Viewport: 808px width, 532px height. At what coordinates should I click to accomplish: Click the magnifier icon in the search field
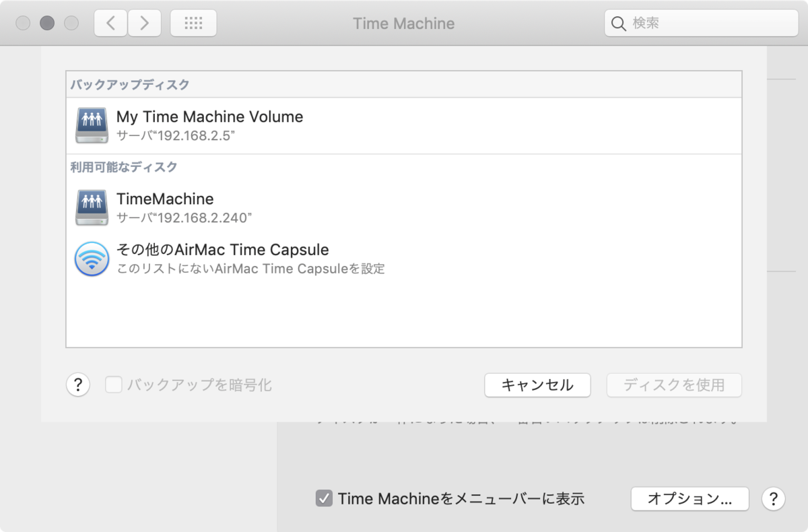click(x=618, y=24)
